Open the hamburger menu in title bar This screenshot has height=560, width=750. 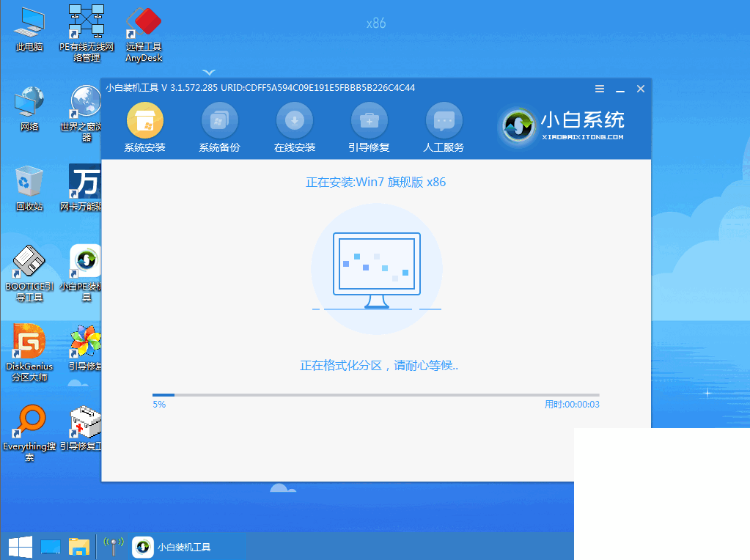click(599, 89)
